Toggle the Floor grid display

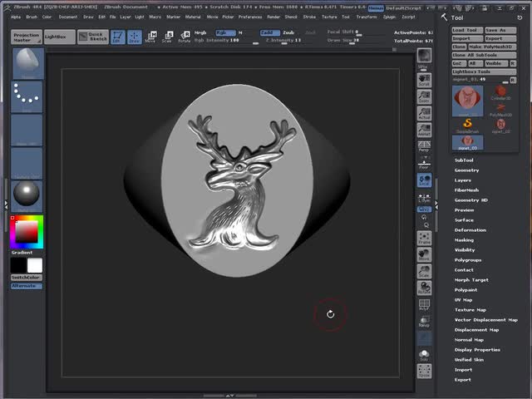coord(424,165)
